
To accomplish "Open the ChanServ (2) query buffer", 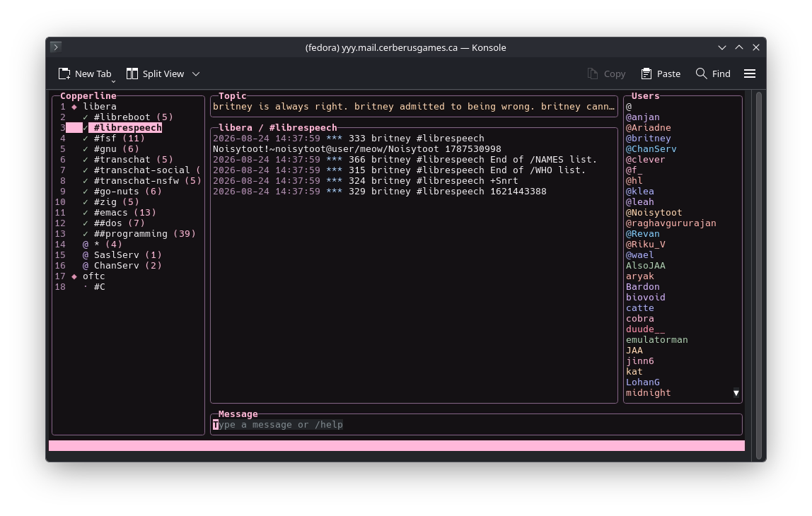I will (127, 266).
